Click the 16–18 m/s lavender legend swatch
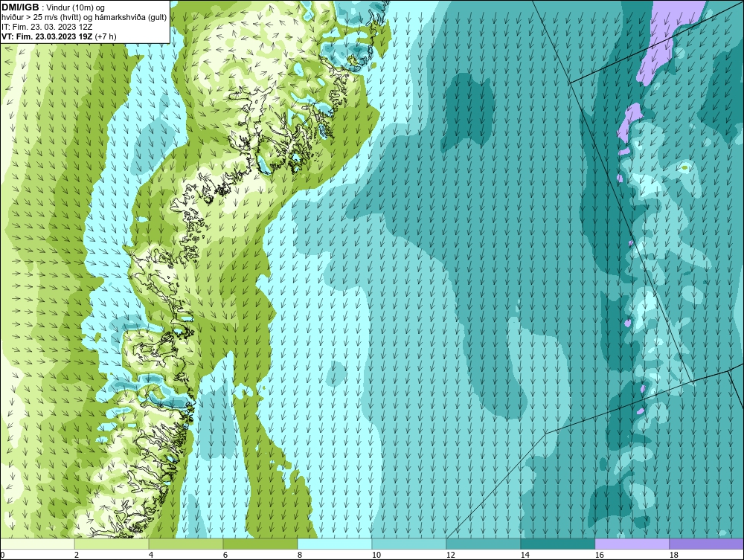Viewport: 744px width, 560px height. (x=632, y=544)
